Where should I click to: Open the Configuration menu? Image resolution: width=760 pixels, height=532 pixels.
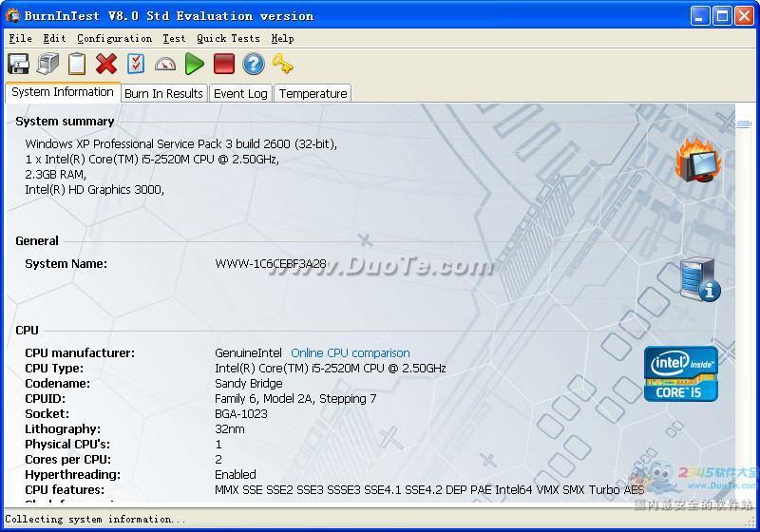[114, 38]
